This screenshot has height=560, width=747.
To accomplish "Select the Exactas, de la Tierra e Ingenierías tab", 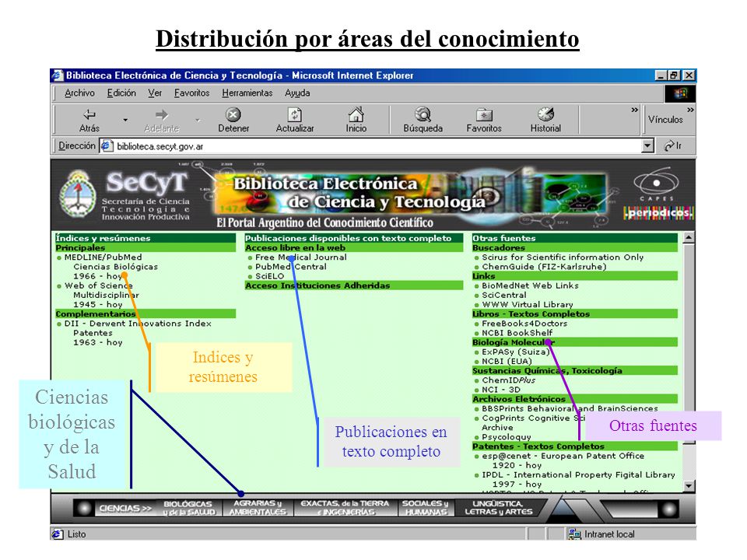I will [x=345, y=508].
